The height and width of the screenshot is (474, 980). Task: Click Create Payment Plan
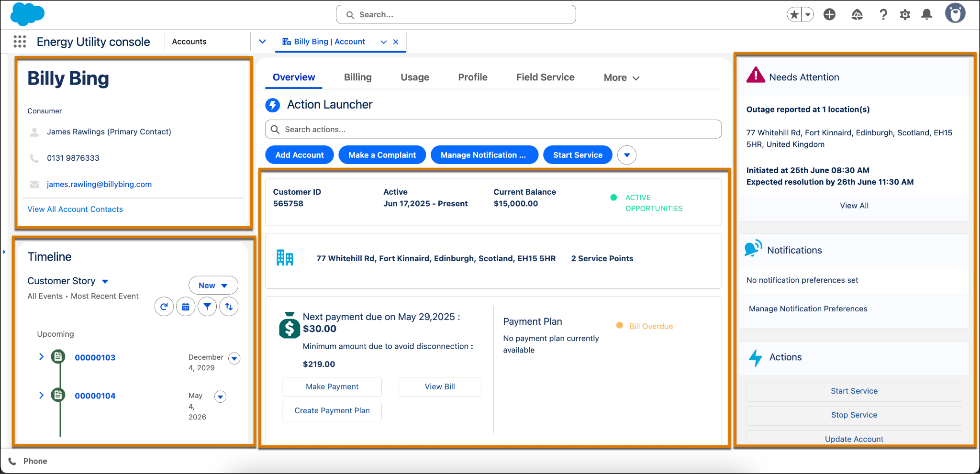pos(332,411)
